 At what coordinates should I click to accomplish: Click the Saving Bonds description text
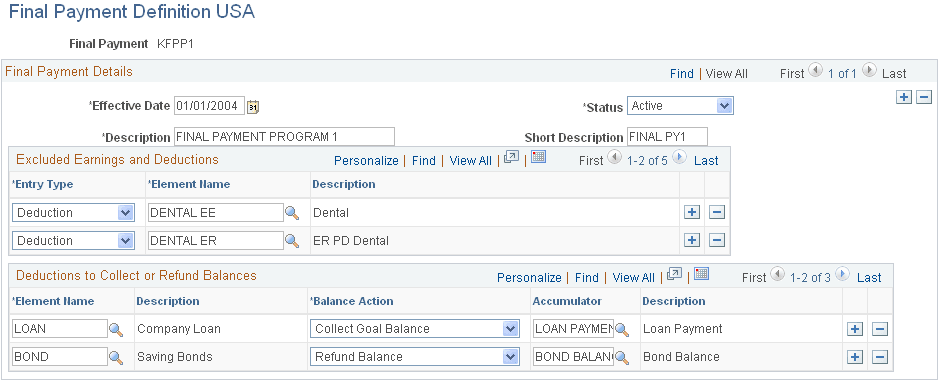[x=175, y=357]
